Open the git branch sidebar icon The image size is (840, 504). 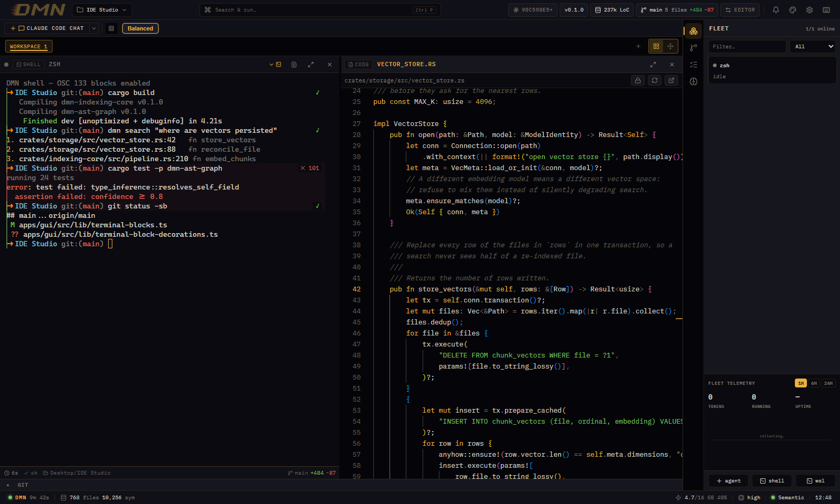[694, 48]
